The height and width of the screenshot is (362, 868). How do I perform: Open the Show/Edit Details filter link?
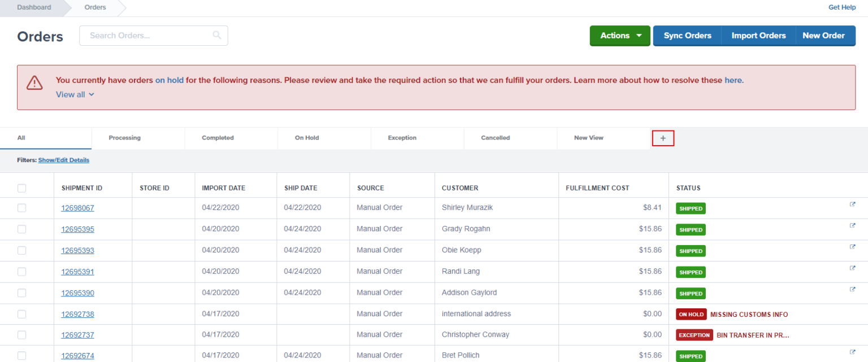click(x=63, y=160)
